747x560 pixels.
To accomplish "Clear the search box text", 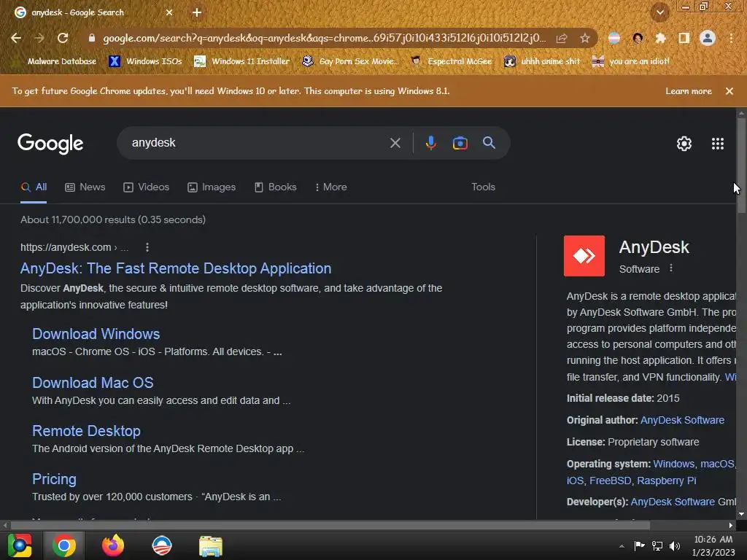I will (x=395, y=143).
